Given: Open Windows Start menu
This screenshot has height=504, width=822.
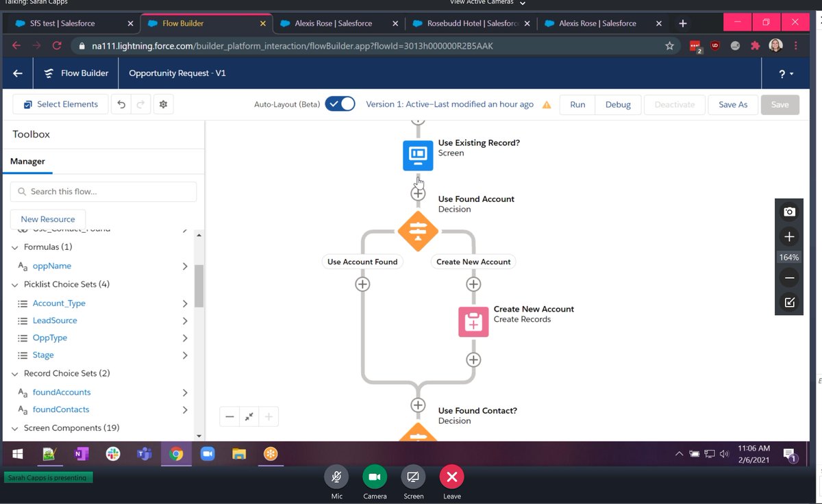Looking at the screenshot, I should coord(16,454).
